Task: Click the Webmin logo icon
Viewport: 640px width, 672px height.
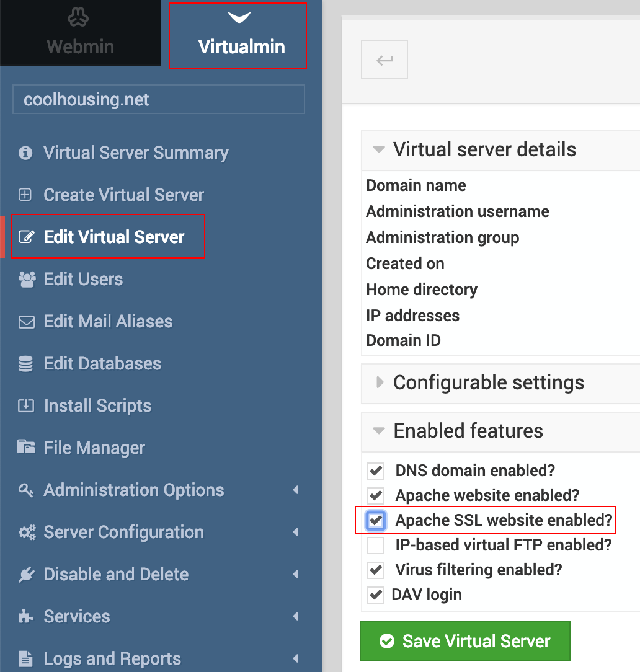Action: pyautogui.click(x=78, y=17)
